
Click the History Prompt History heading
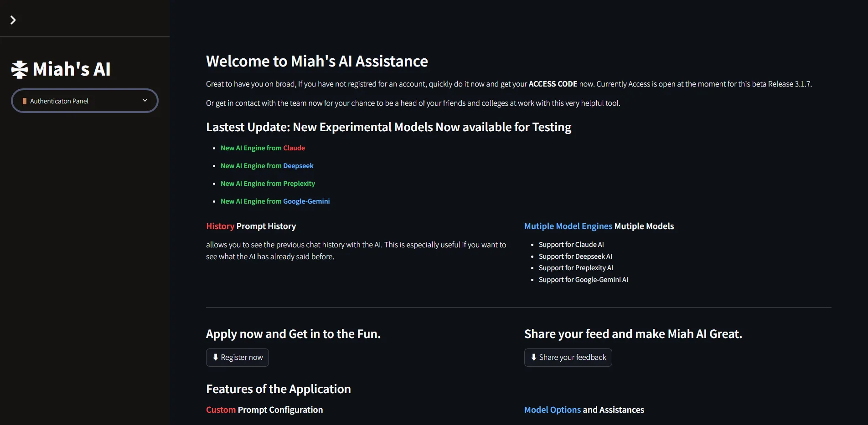(x=251, y=226)
